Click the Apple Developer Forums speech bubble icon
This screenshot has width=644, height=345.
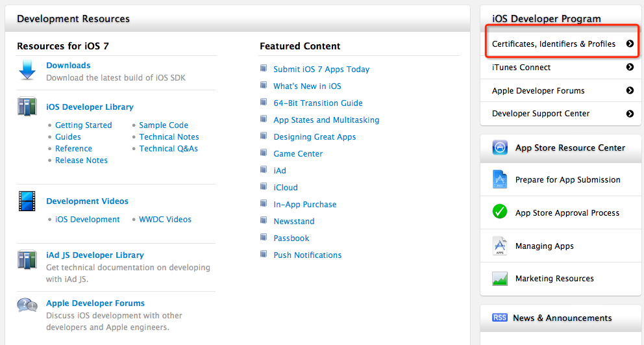(27, 305)
